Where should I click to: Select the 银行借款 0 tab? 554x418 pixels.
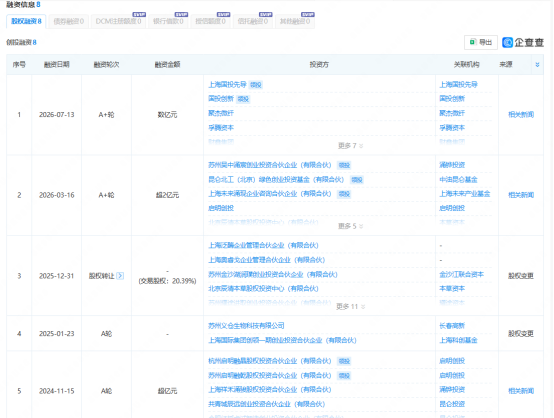click(x=168, y=21)
